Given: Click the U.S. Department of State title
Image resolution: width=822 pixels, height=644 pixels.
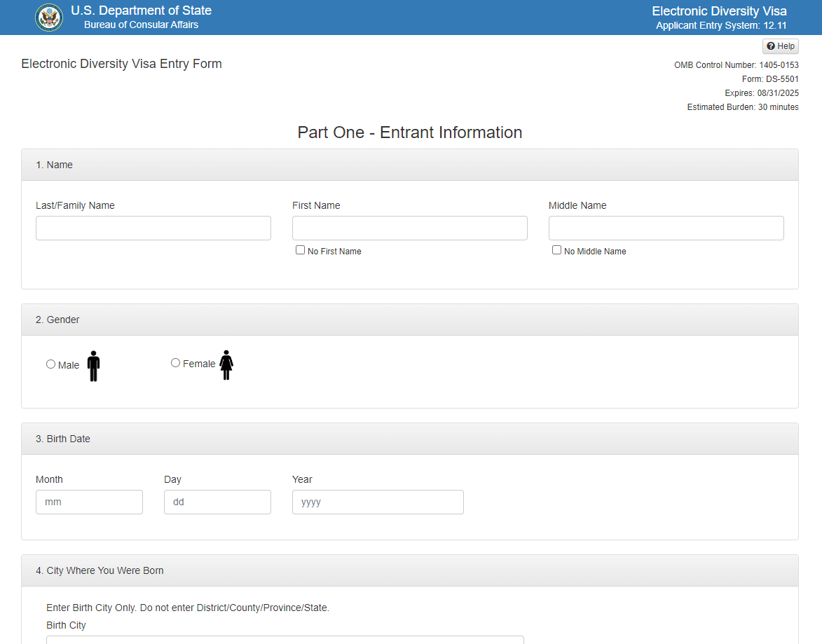Looking at the screenshot, I should click(x=141, y=11).
